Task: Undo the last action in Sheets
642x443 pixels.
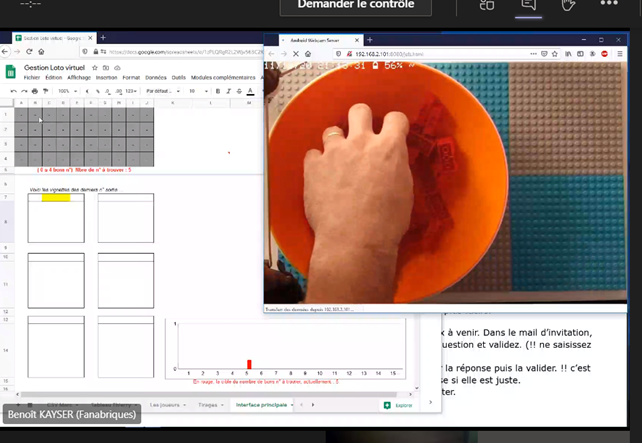Action: [x=14, y=91]
